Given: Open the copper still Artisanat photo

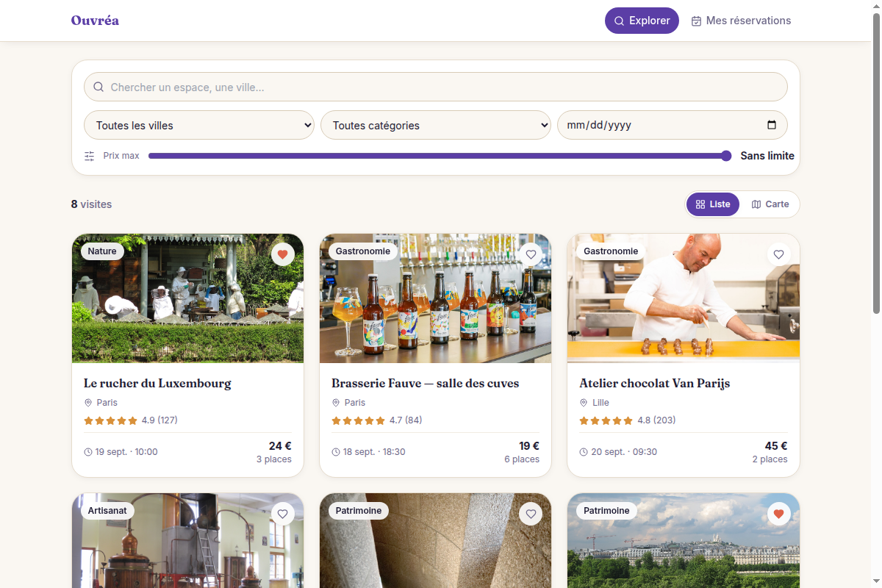Looking at the screenshot, I should tap(187, 540).
